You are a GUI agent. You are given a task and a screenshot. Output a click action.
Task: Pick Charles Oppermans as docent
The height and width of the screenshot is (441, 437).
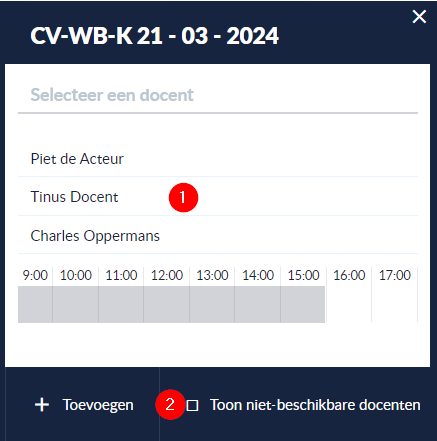[x=218, y=235]
